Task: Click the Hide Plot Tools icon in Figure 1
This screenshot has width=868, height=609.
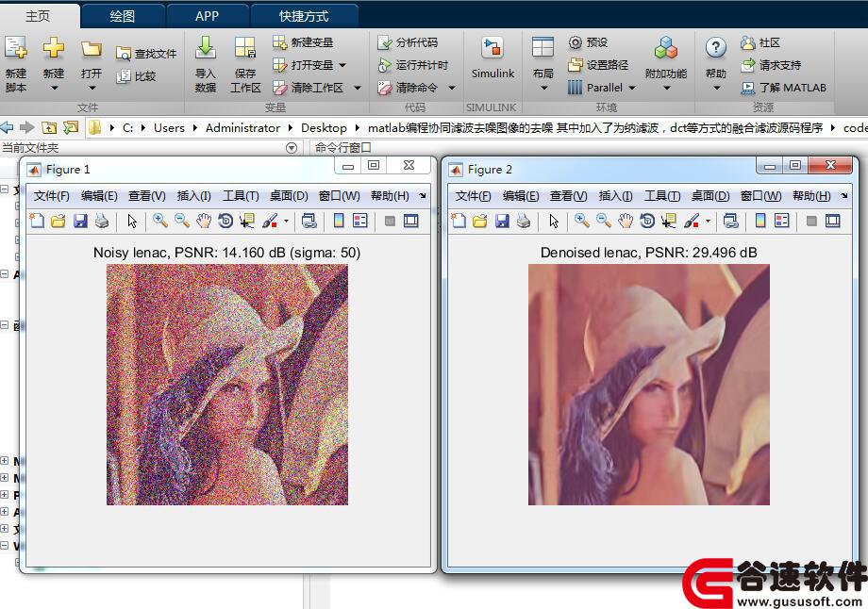Action: [x=390, y=221]
